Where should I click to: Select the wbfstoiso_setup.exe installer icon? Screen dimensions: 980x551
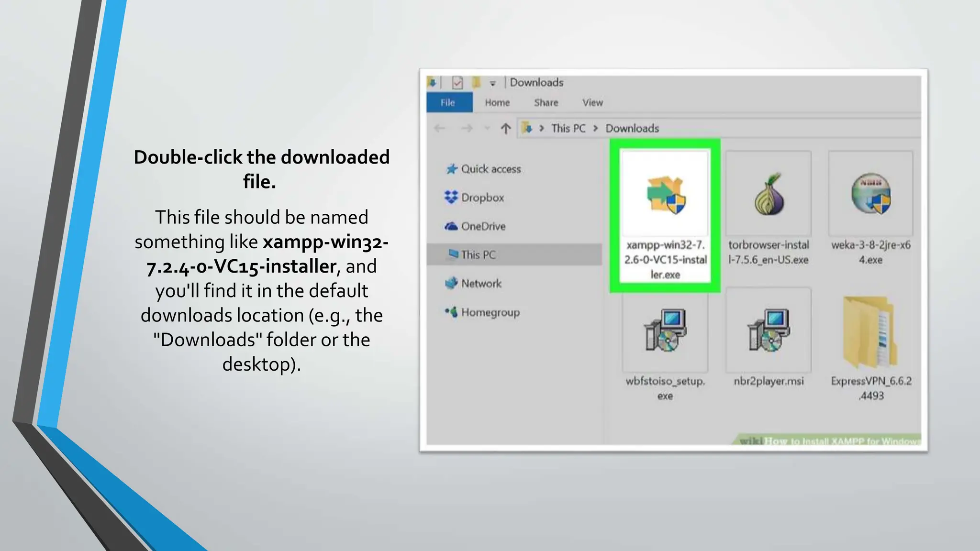[x=665, y=330]
